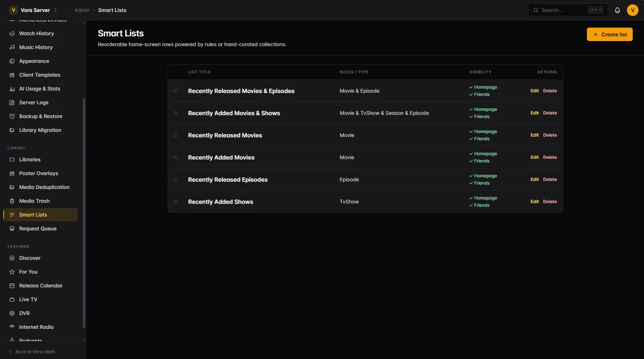Grab drag handle of Recently Released Movies & Episodes

pyautogui.click(x=175, y=91)
